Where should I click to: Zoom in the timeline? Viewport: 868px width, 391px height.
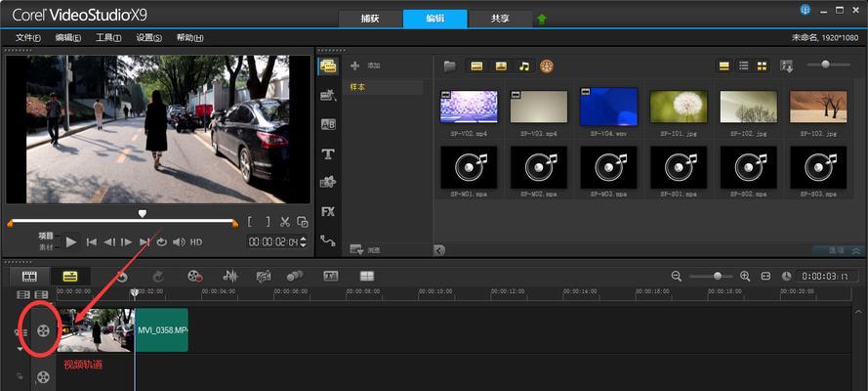pyautogui.click(x=745, y=276)
